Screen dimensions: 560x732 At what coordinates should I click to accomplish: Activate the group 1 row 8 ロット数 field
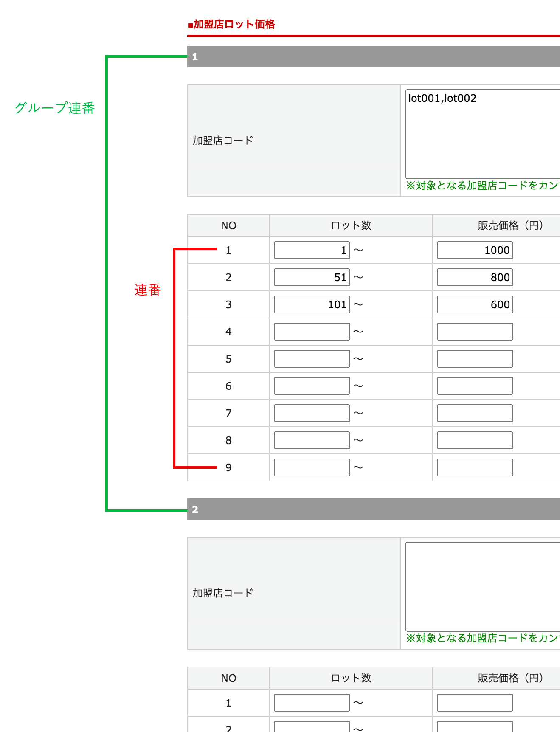312,440
